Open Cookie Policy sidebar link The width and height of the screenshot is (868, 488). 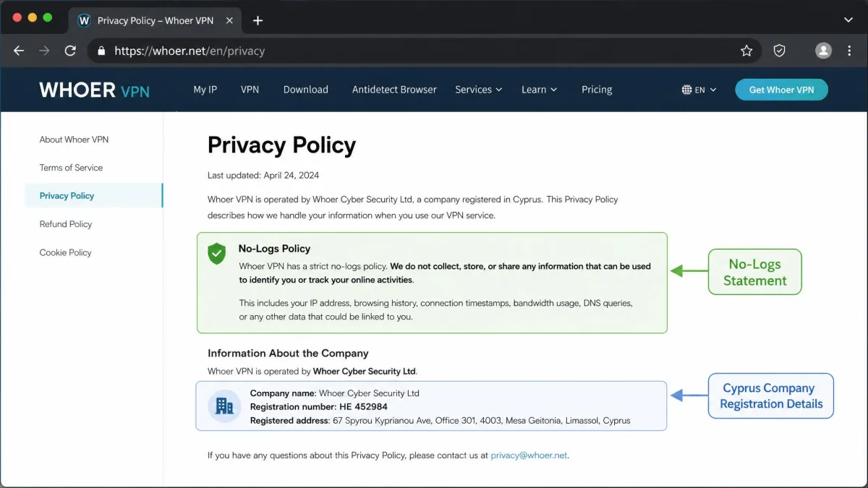tap(65, 252)
